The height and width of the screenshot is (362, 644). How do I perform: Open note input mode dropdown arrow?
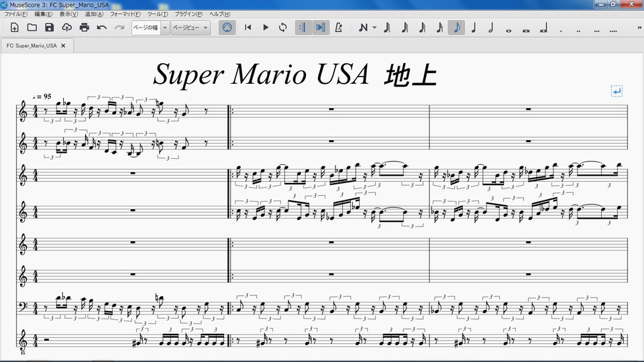point(374,27)
